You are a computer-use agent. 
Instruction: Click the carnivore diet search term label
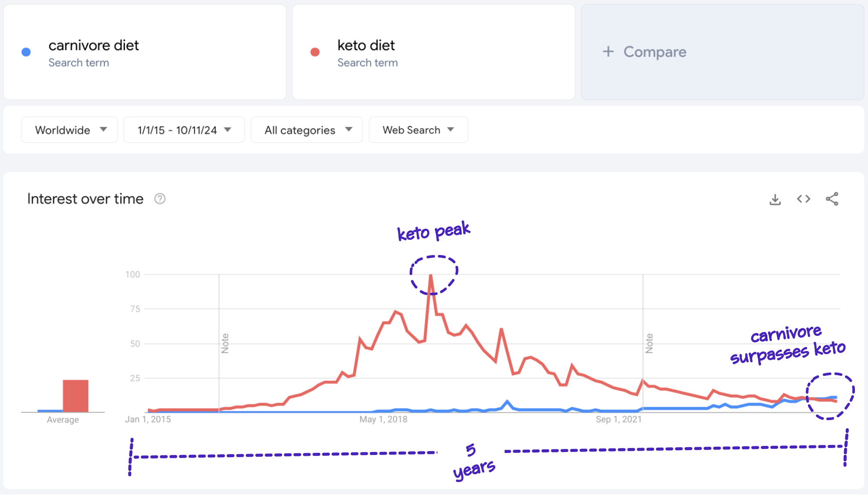coord(95,45)
